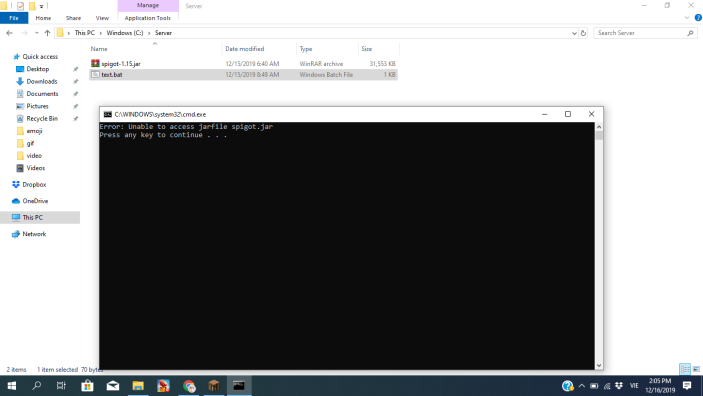
Task: Open Pictures in navigation pane
Action: pos(37,106)
